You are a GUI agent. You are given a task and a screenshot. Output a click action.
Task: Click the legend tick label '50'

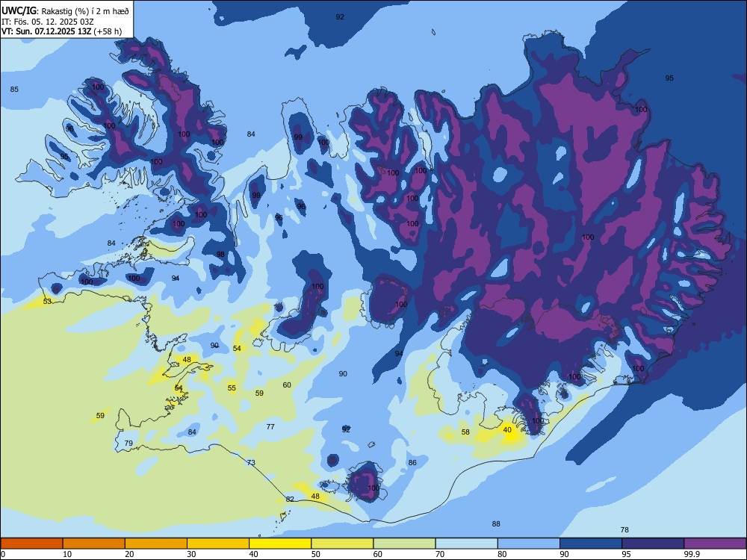point(316,554)
